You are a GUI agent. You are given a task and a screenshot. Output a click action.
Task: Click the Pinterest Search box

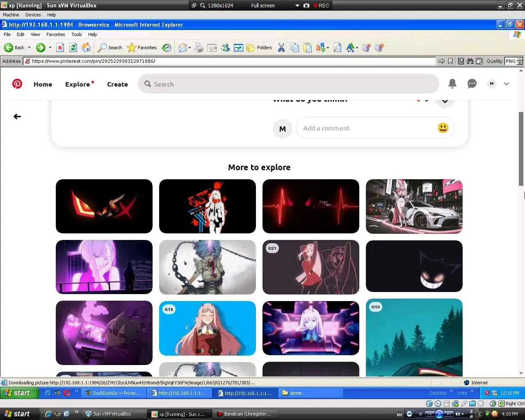coord(288,84)
